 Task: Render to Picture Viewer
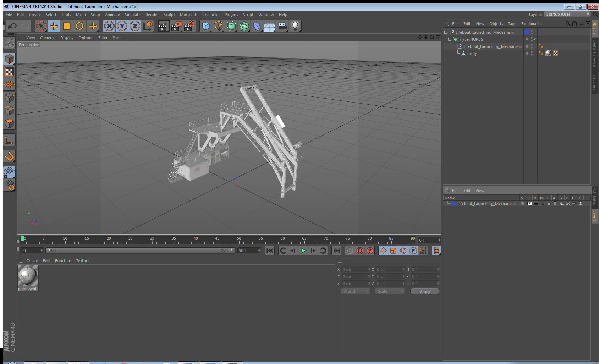(176, 26)
